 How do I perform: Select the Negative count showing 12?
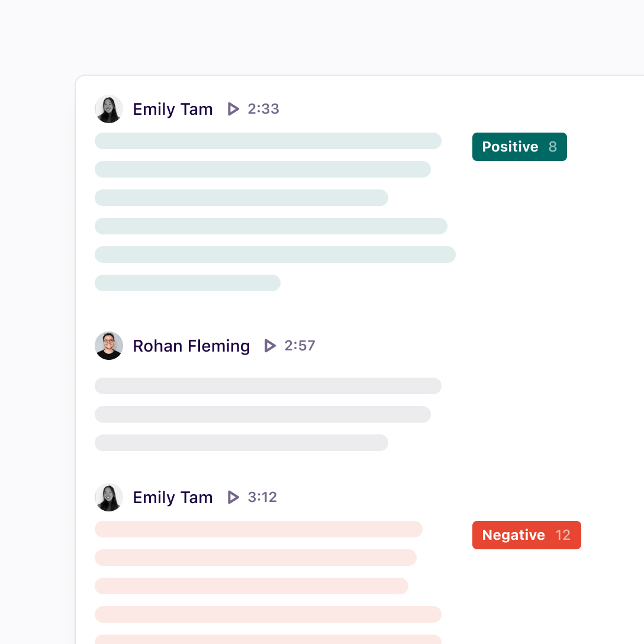pyautogui.click(x=562, y=534)
